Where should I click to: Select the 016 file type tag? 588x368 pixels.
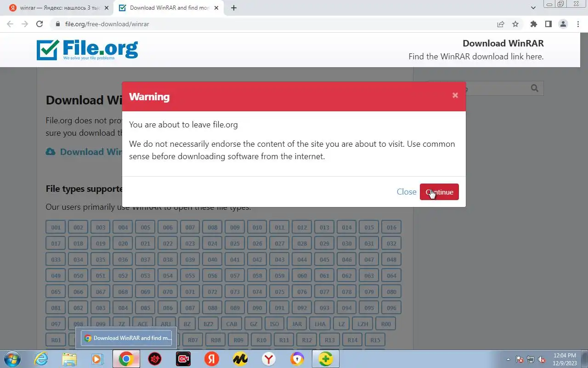(391, 227)
